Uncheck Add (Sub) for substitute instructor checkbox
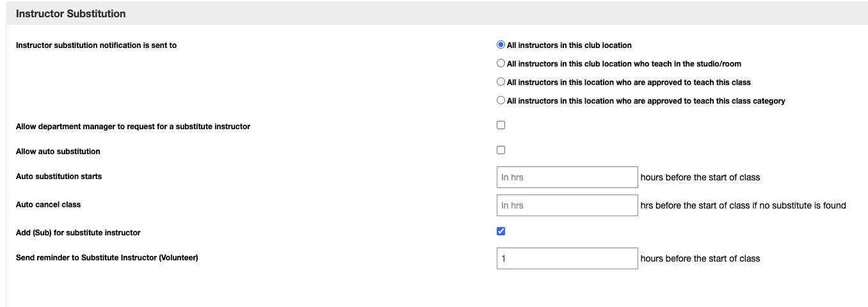Viewport: 868px width, 307px height. (x=501, y=232)
